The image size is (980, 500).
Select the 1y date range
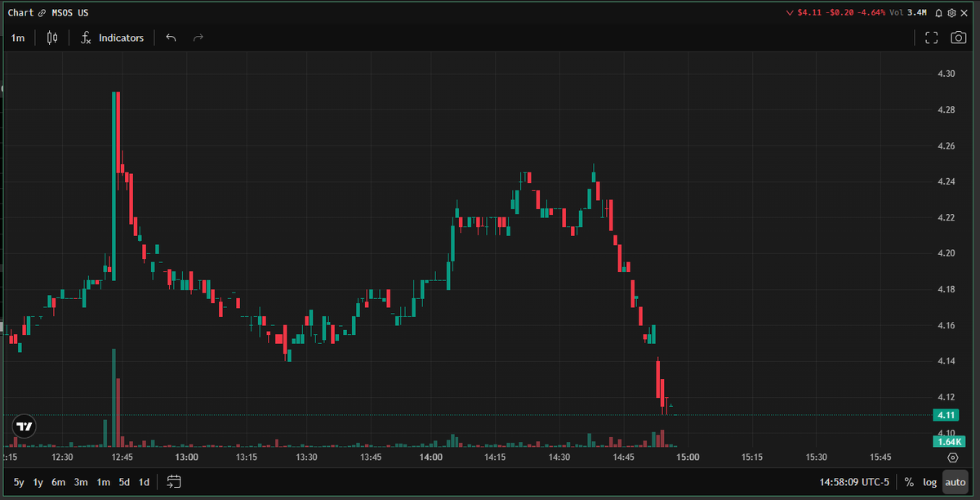[38, 482]
